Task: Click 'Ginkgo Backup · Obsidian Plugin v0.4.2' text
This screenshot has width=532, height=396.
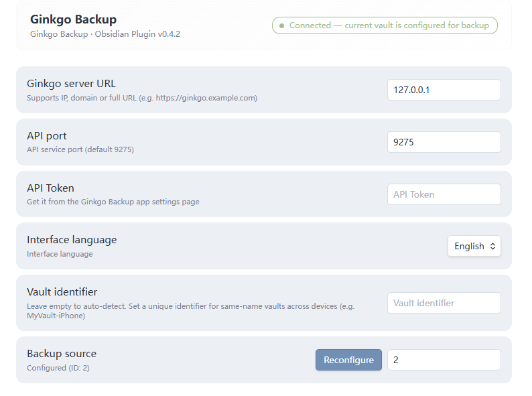Action: click(x=105, y=34)
